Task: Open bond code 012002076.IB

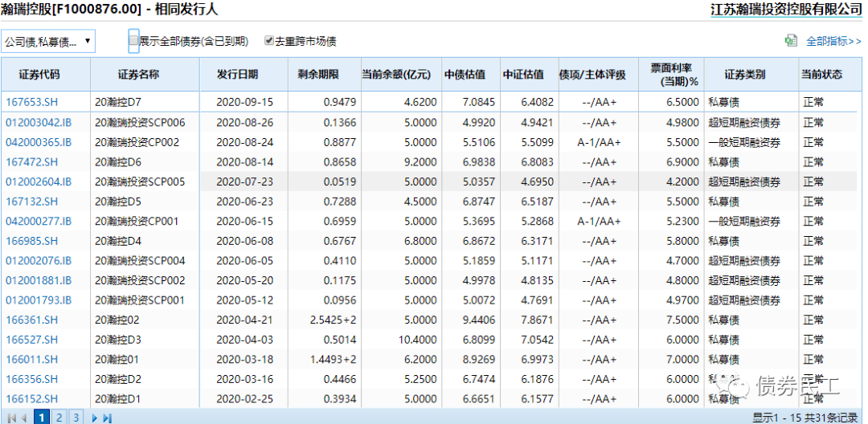Action: coord(39,260)
